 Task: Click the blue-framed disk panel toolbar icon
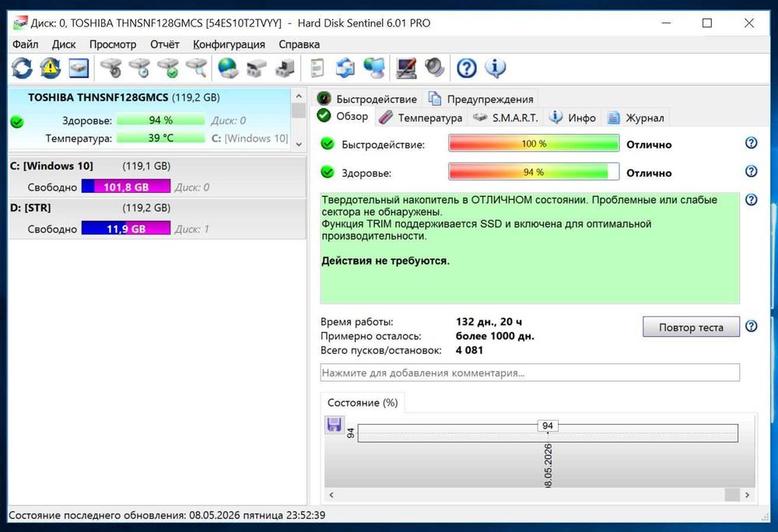click(x=79, y=68)
